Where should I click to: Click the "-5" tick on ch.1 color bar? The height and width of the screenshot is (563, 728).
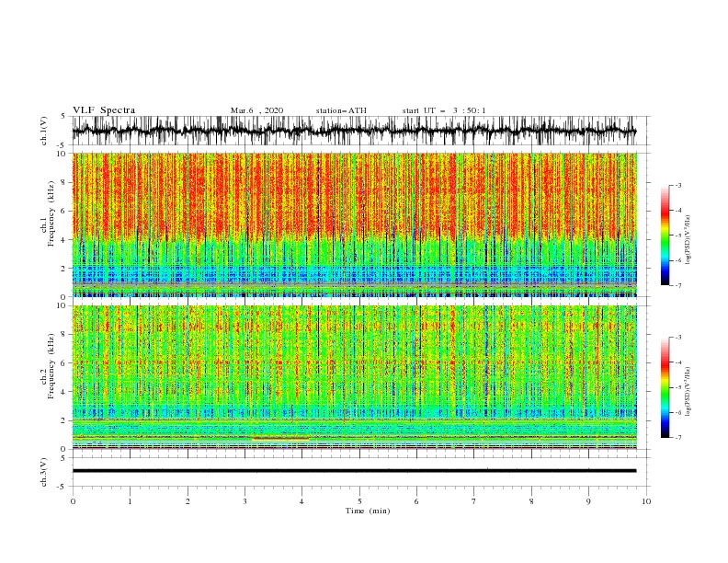pyautogui.click(x=677, y=236)
